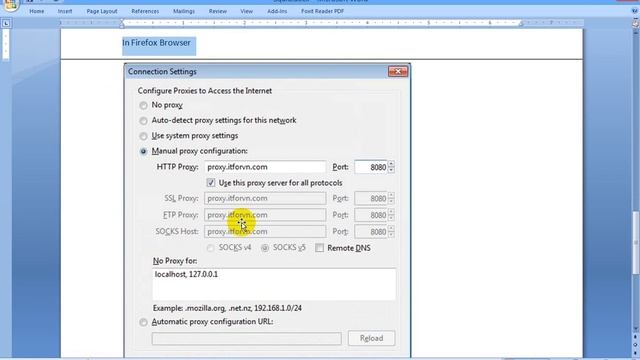Toggle Use this proxy server for all protocols
Viewport: 640px width, 360px height.
pyautogui.click(x=211, y=183)
